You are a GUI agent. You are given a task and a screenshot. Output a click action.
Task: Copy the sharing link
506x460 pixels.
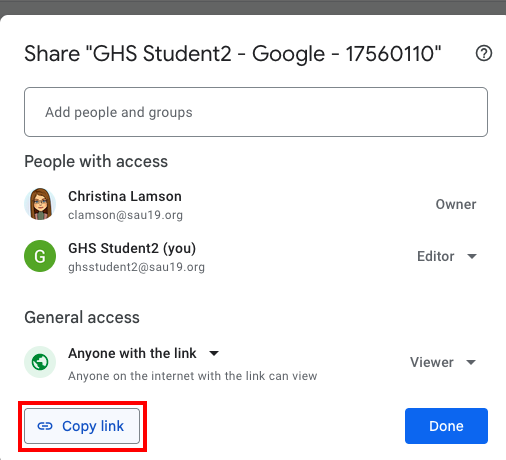[82, 426]
